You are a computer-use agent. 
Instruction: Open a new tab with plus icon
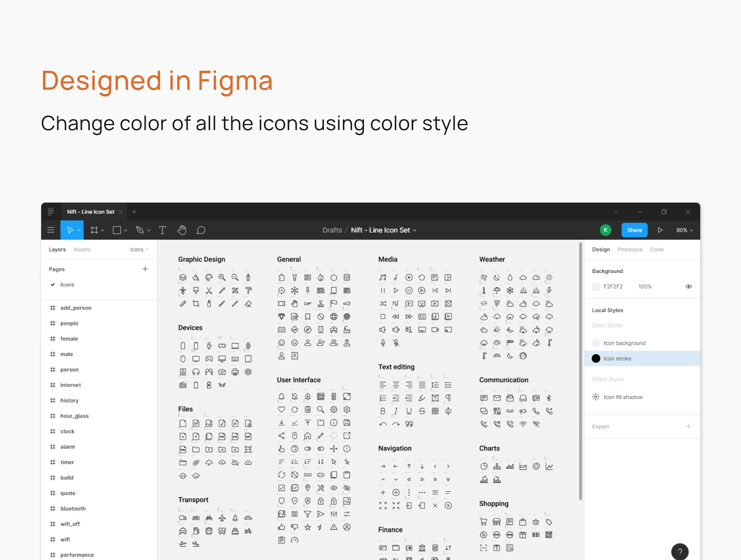pos(134,212)
